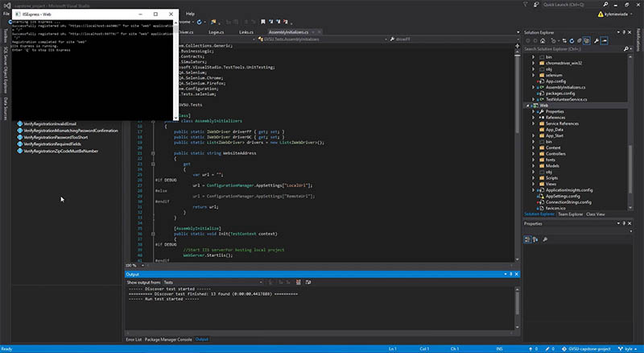
Task: Click Clear All icon in Output toolbar
Action: (x=298, y=283)
